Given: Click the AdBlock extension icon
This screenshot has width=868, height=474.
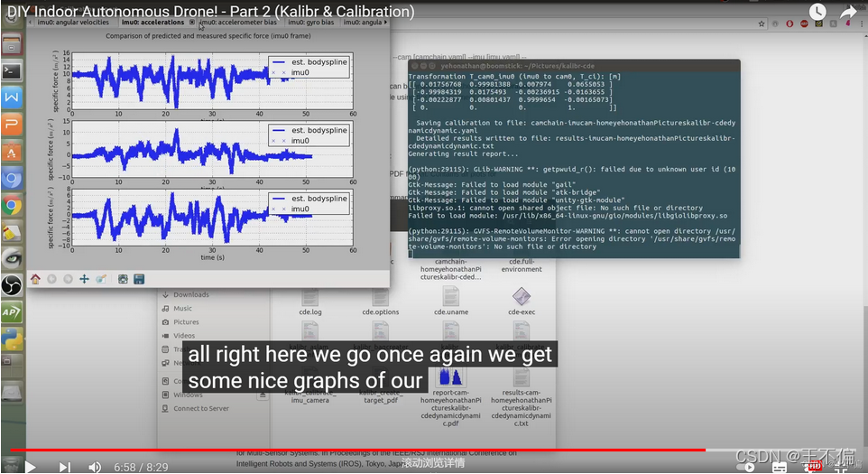Looking at the screenshot, I should (x=804, y=23).
